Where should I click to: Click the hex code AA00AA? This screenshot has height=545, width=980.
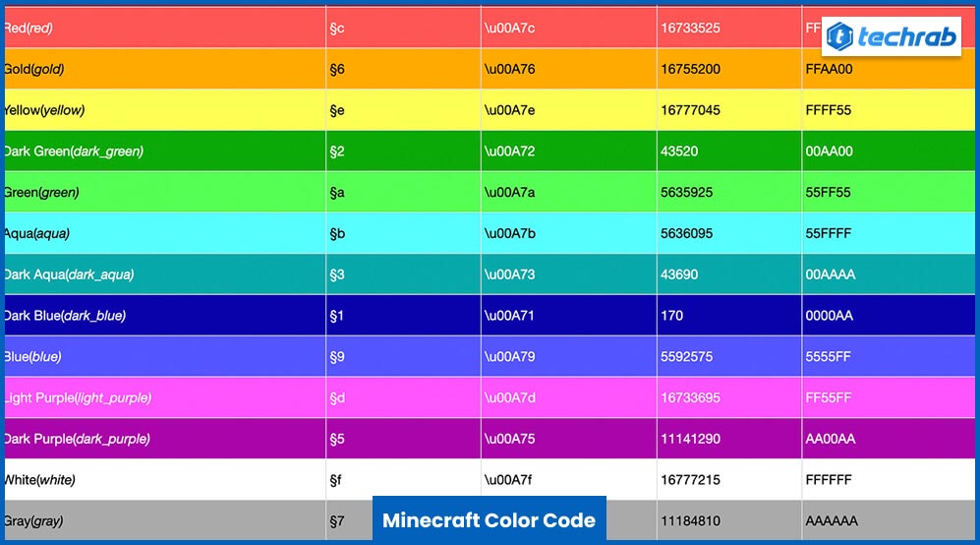click(830, 440)
